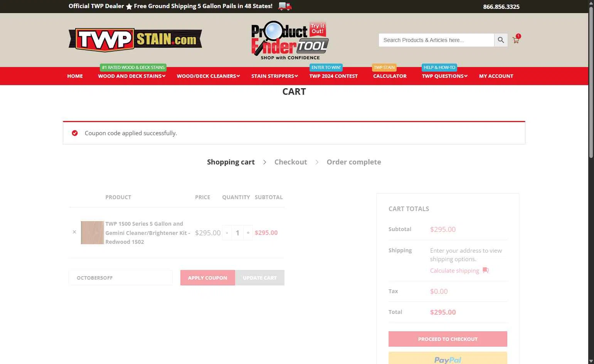Decrease quantity with the minus button
Screen dimensions: 594x364
pyautogui.click(x=227, y=233)
